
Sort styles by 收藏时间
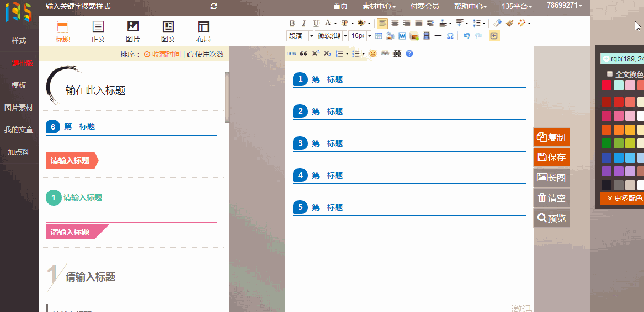coord(162,54)
